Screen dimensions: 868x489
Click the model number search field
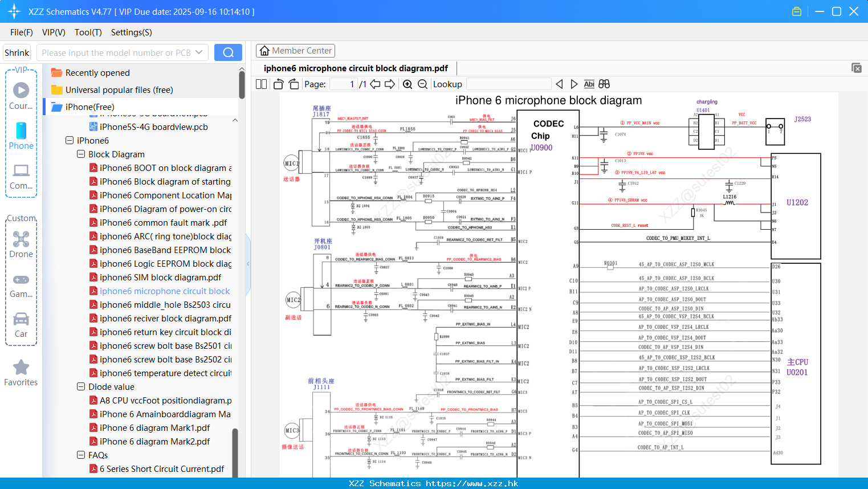coord(116,52)
